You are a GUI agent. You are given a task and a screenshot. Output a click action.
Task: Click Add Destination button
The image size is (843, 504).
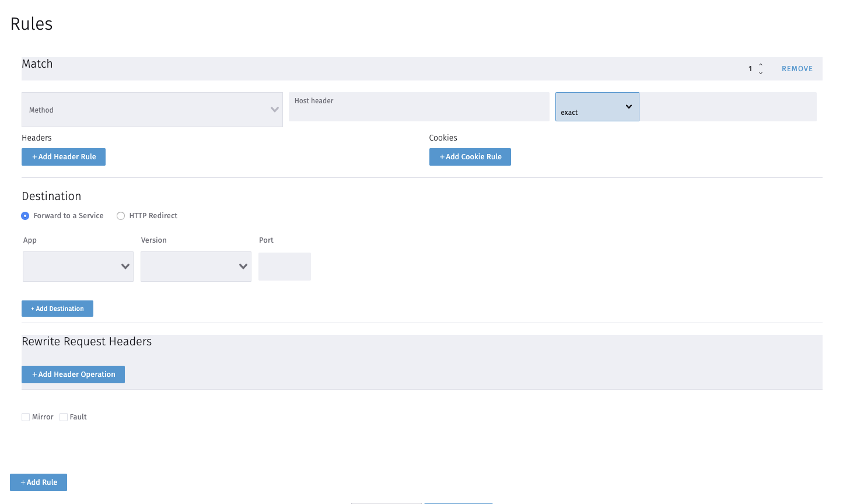click(x=57, y=309)
